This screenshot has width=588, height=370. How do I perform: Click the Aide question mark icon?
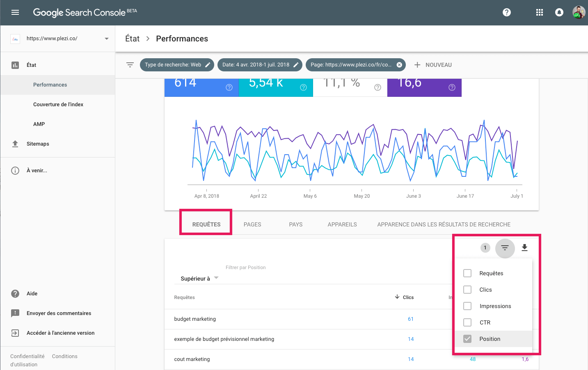pyautogui.click(x=15, y=294)
